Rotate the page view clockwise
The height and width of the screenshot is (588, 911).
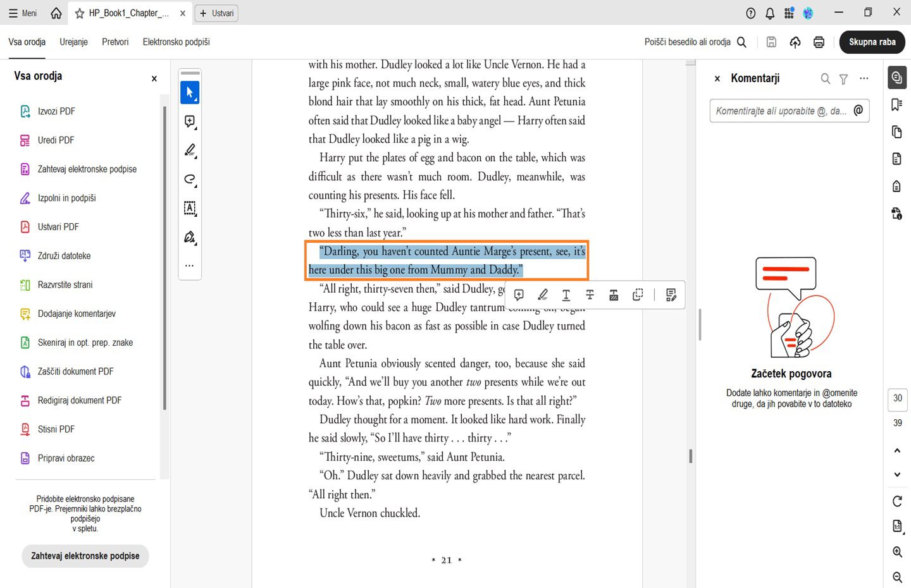[897, 501]
